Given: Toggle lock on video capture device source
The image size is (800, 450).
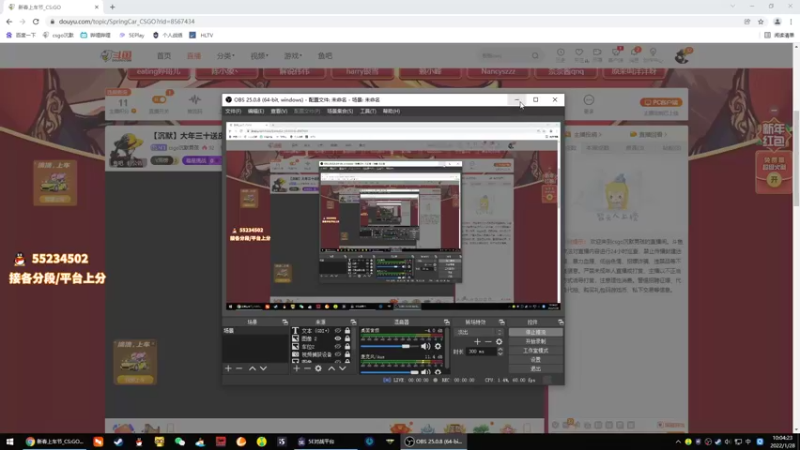Looking at the screenshot, I should click(x=347, y=354).
